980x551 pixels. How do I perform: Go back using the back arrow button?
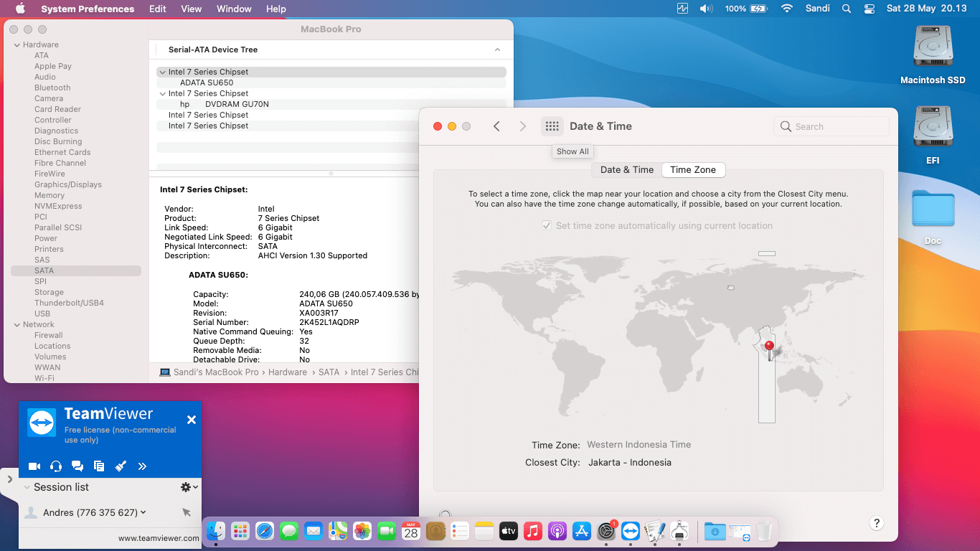pos(496,126)
